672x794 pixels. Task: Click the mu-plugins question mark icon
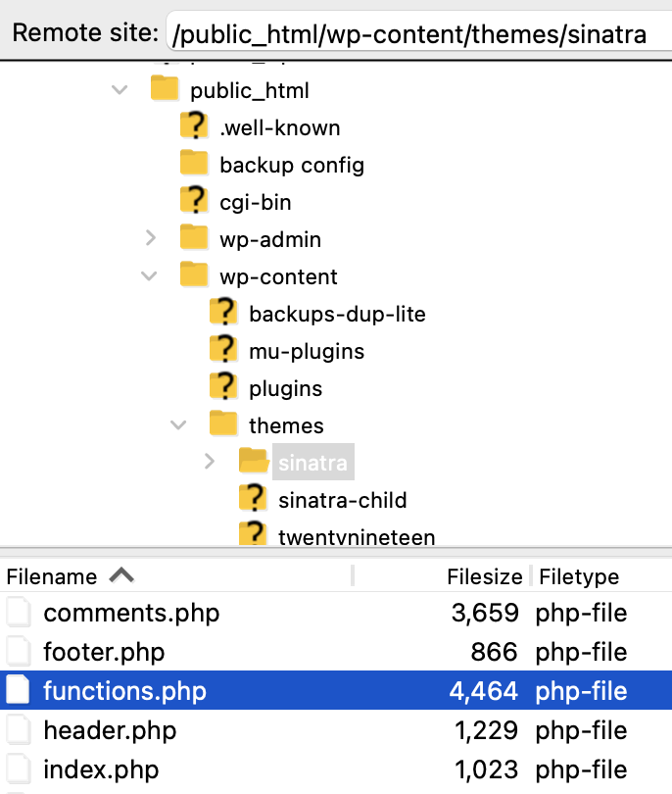222,350
